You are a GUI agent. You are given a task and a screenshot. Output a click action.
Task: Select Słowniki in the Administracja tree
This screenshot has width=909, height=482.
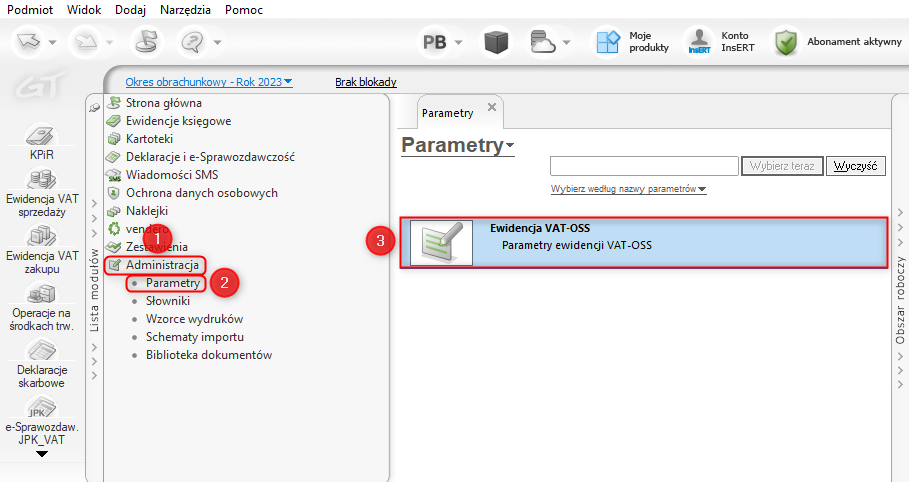[x=168, y=301]
